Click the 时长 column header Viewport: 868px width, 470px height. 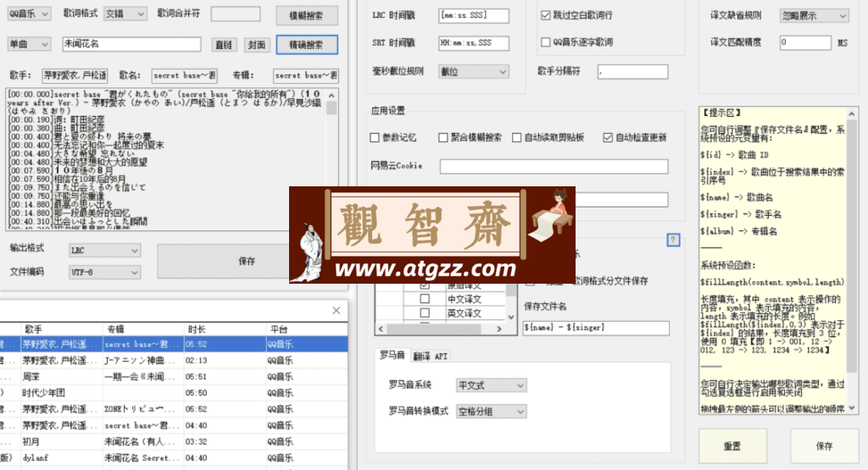tap(225, 329)
